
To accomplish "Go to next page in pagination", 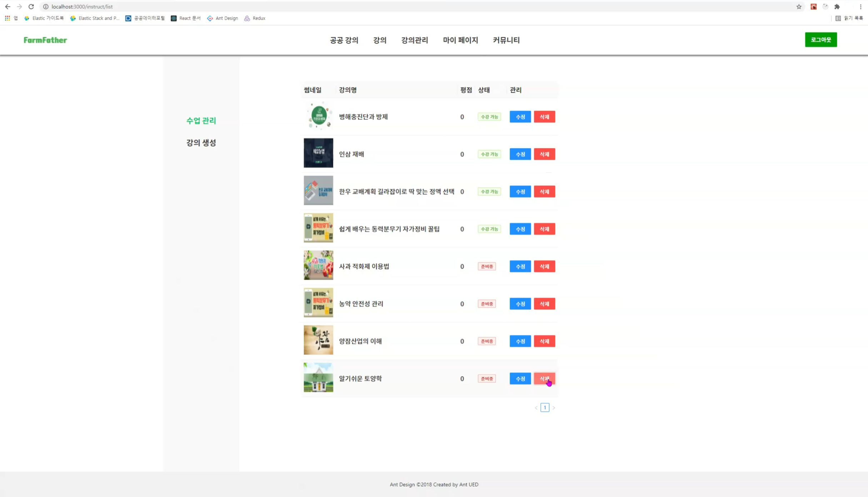I will click(x=554, y=408).
